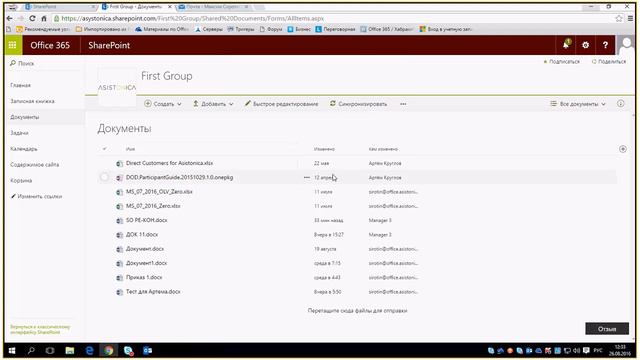640x360 pixels.
Task: Open Skype for Business from taskbar
Action: pyautogui.click(x=128, y=351)
